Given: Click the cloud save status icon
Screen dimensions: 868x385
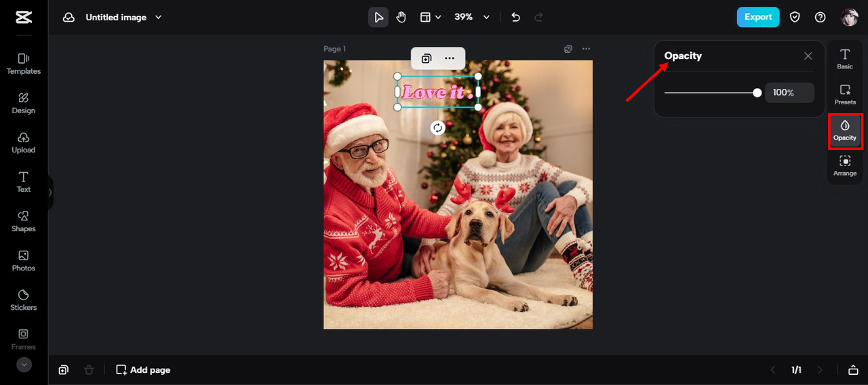Looking at the screenshot, I should (x=68, y=18).
